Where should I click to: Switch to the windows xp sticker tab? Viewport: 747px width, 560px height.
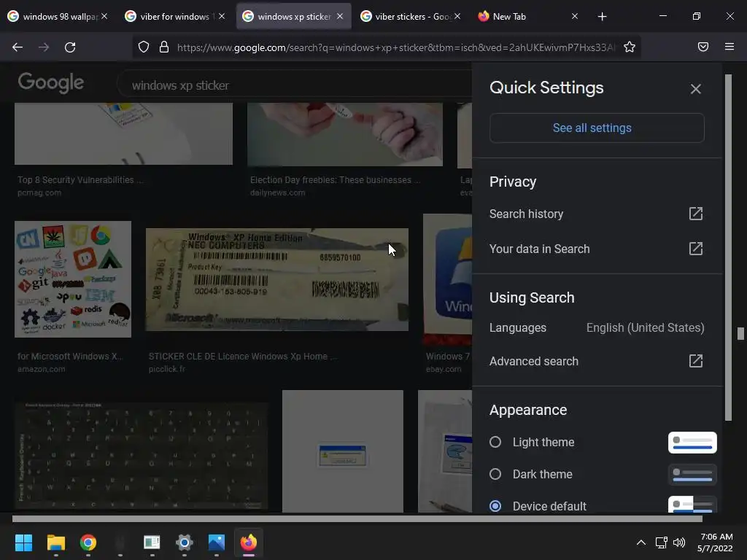click(293, 17)
